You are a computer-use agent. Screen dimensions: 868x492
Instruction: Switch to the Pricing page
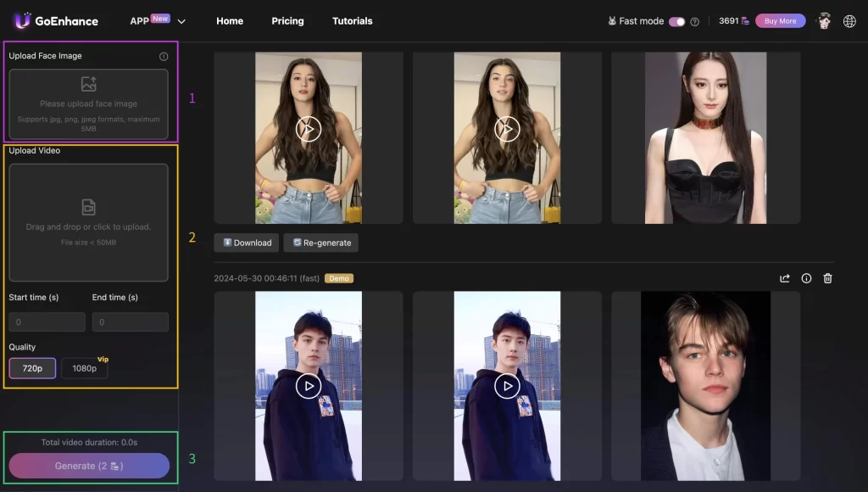(x=287, y=20)
